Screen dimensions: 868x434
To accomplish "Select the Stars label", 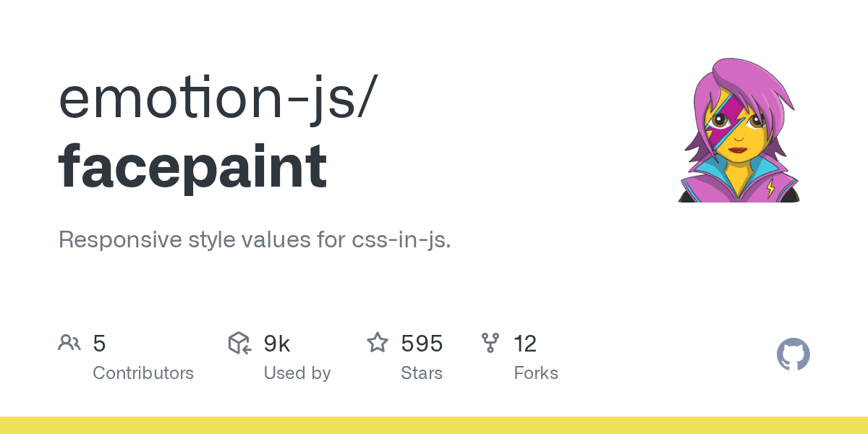I will [x=422, y=373].
